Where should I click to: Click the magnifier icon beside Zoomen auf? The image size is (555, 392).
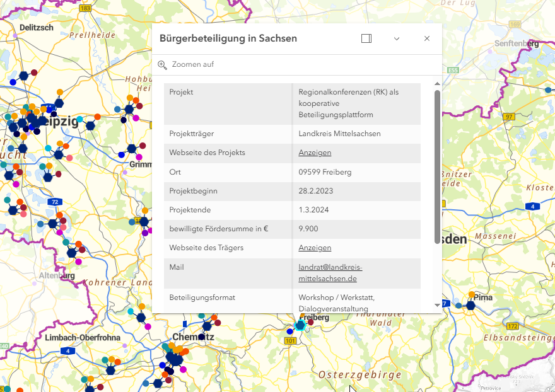[x=161, y=64]
